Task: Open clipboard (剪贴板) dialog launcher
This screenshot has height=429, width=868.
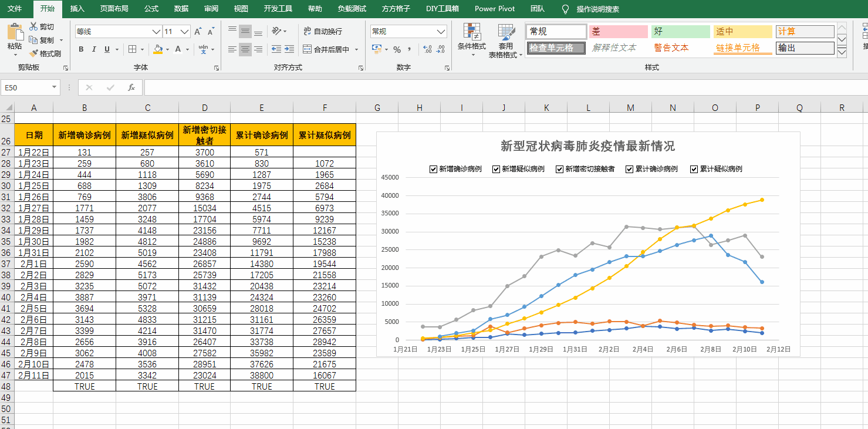Action: [66, 68]
